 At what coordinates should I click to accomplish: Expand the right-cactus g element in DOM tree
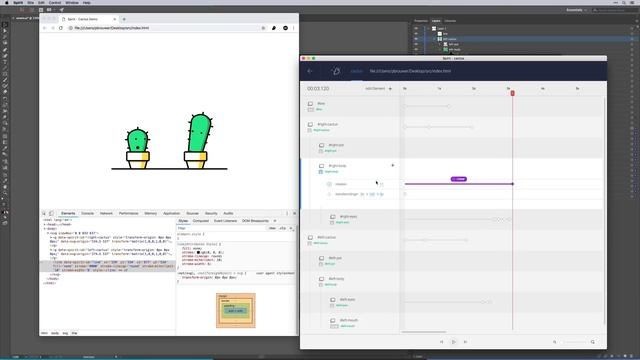point(51,237)
